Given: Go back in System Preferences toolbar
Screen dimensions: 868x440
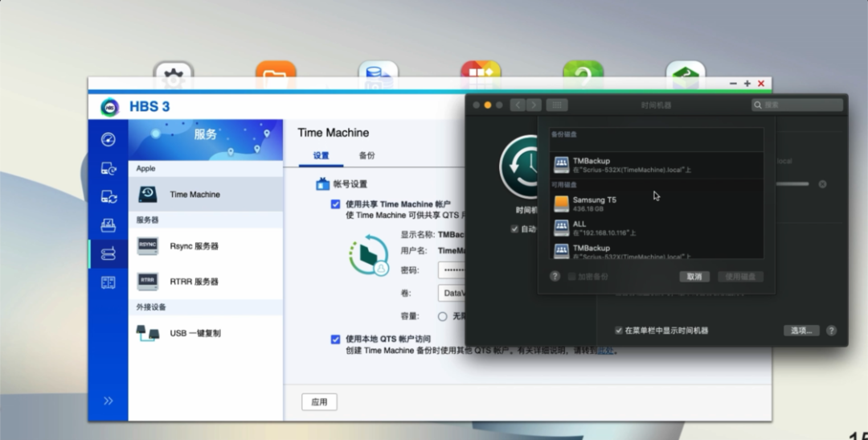Looking at the screenshot, I should [x=518, y=105].
